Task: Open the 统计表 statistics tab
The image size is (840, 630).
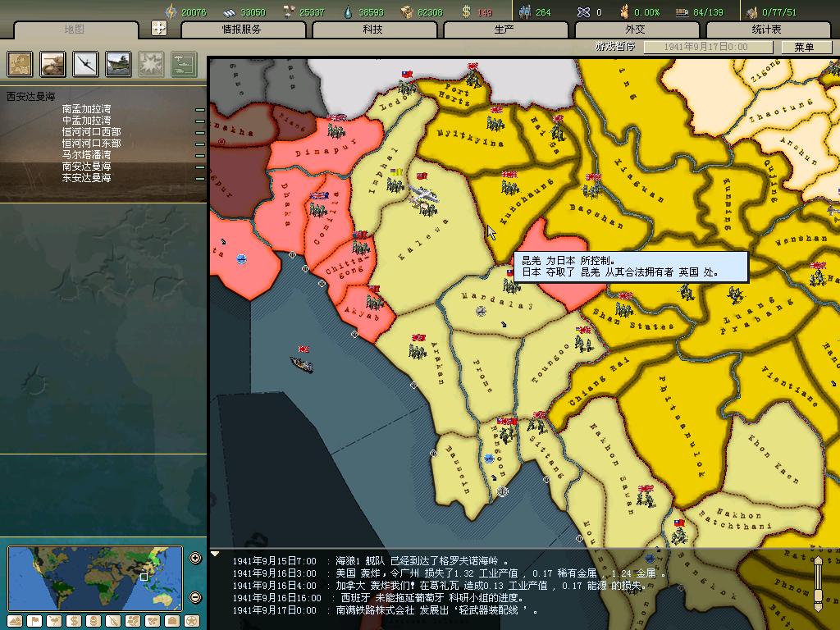Action: [767, 30]
